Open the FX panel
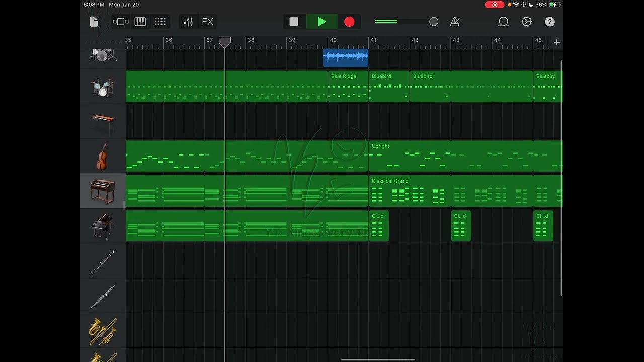 pos(208,22)
